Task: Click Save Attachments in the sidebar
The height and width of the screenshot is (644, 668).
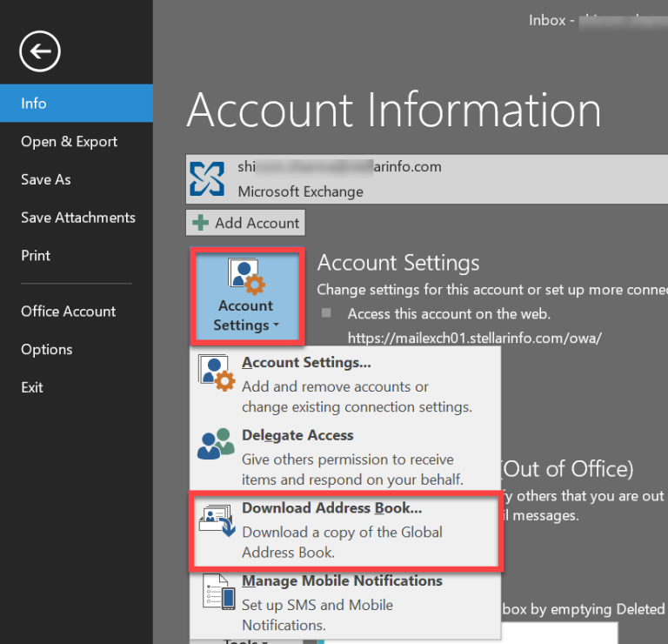Action: (77, 218)
